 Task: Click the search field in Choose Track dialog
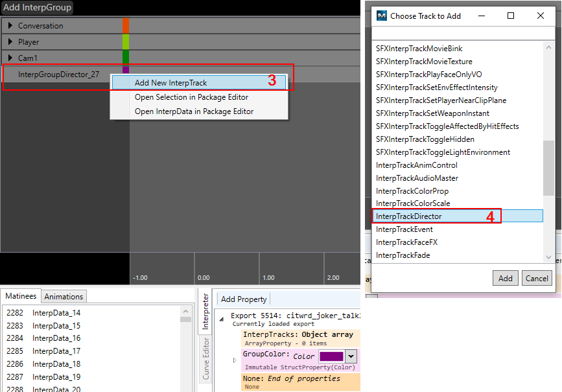coord(463,33)
